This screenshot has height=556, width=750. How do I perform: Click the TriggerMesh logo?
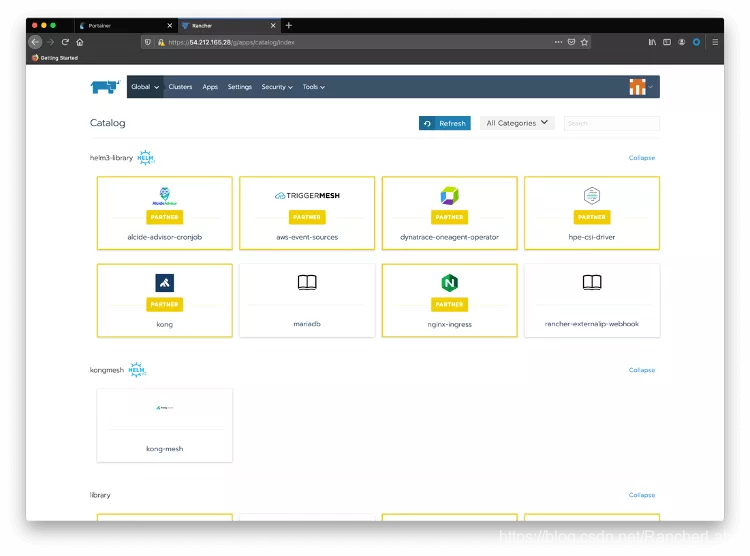point(307,195)
